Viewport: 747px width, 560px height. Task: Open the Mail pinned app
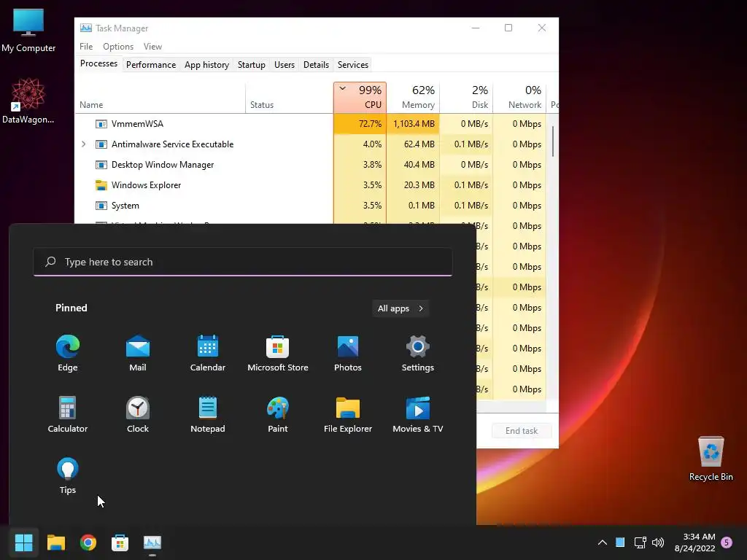[x=138, y=353]
